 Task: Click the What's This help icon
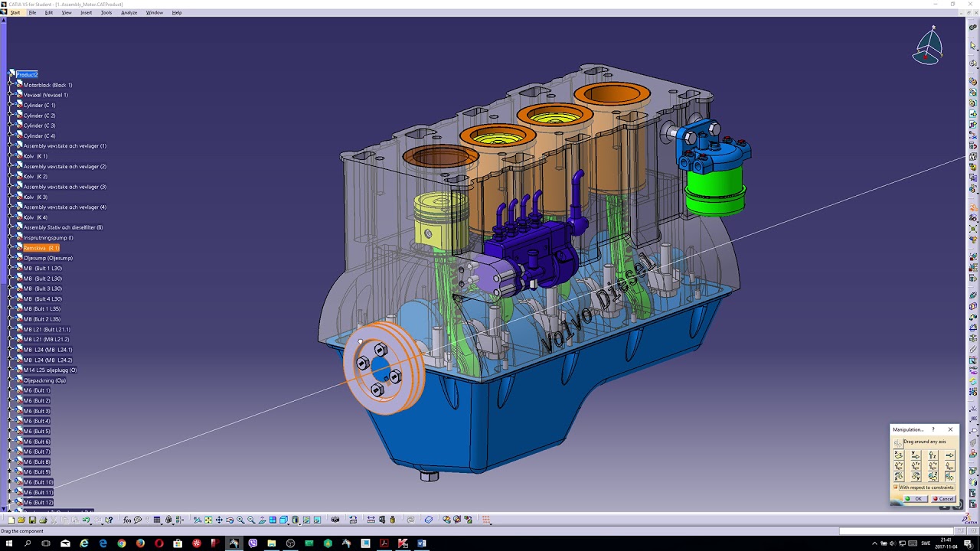109,520
